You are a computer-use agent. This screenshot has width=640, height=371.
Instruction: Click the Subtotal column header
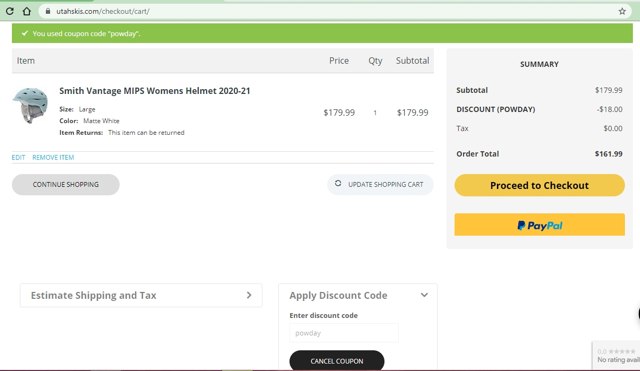(412, 60)
